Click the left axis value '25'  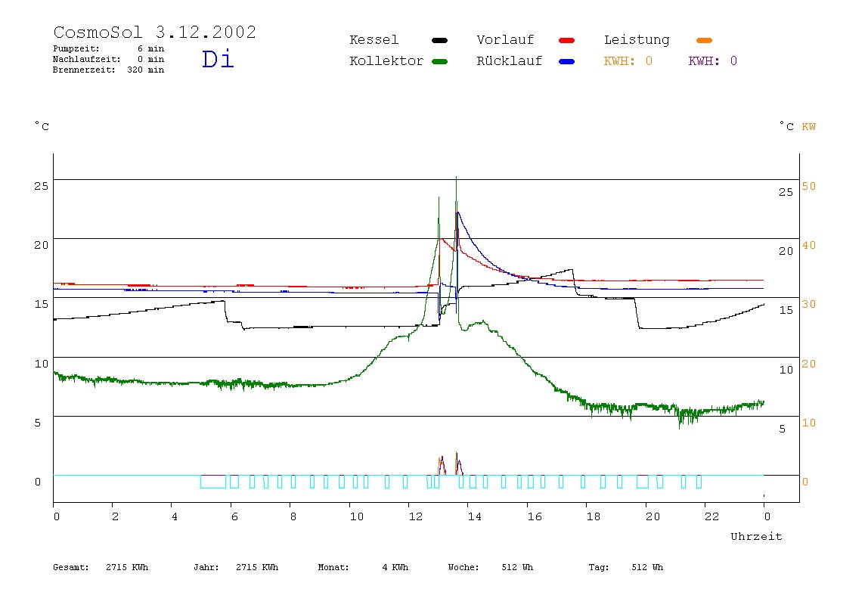click(x=41, y=186)
